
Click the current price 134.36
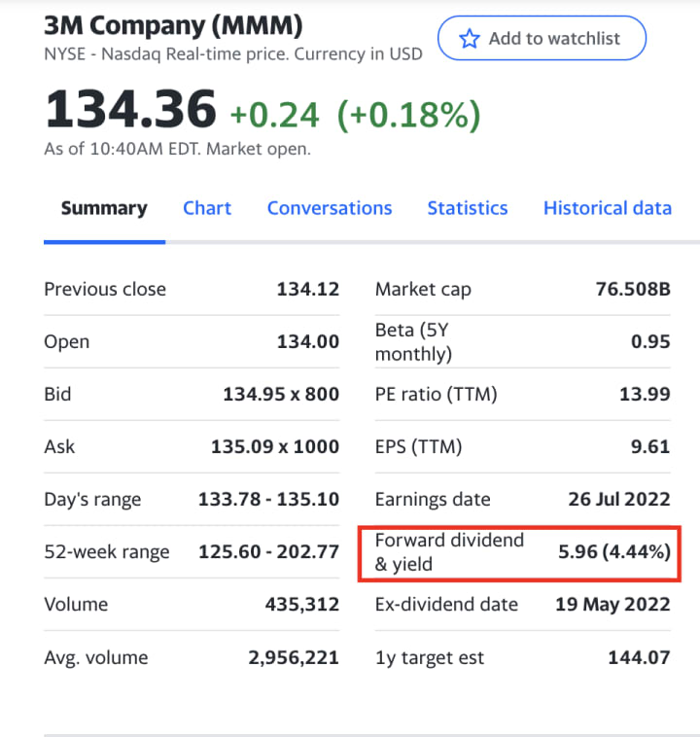pyautogui.click(x=130, y=109)
